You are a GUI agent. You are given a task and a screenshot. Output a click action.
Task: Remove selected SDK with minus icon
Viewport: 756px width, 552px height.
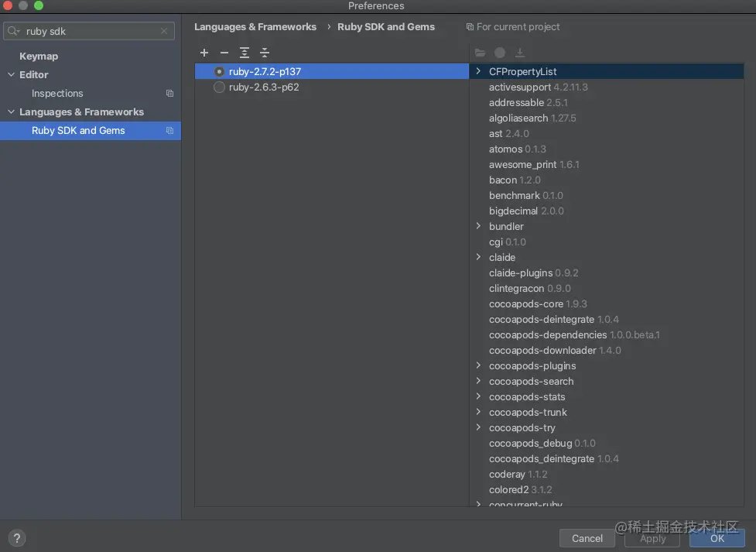coord(224,53)
